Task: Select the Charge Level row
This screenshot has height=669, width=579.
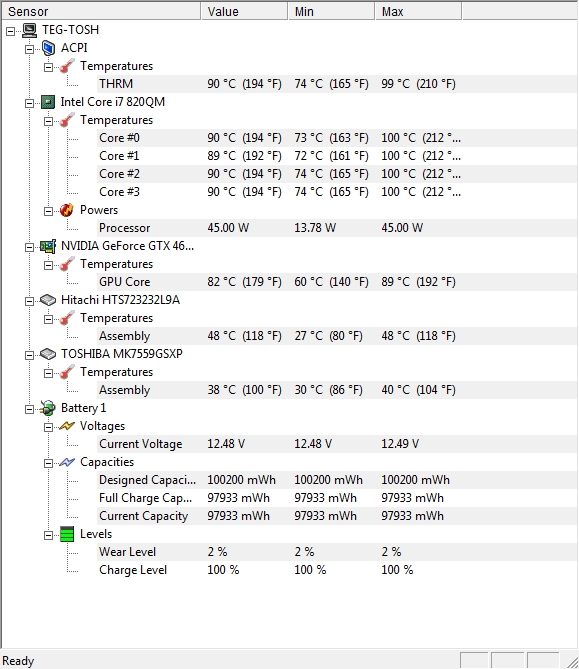Action: click(337, 570)
